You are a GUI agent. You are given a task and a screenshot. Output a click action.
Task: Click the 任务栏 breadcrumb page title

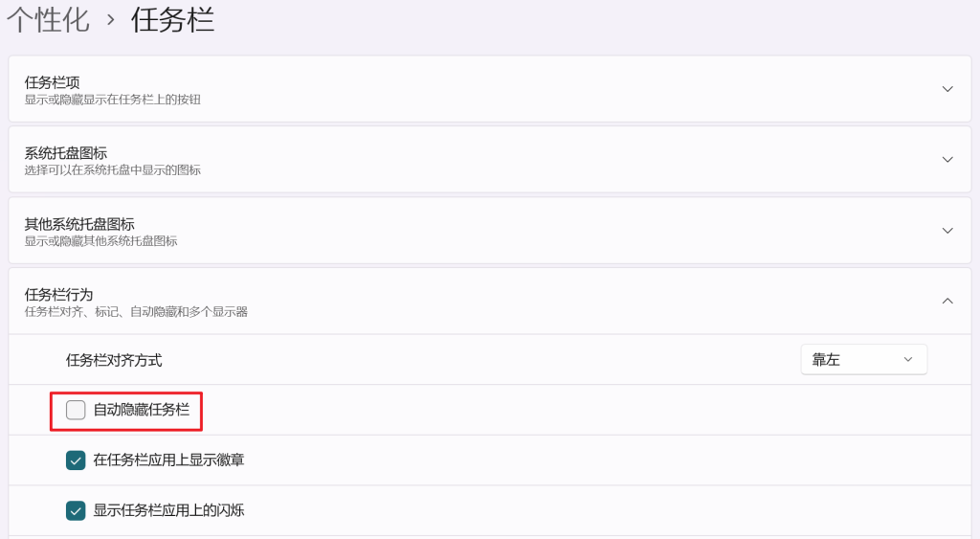point(172,21)
